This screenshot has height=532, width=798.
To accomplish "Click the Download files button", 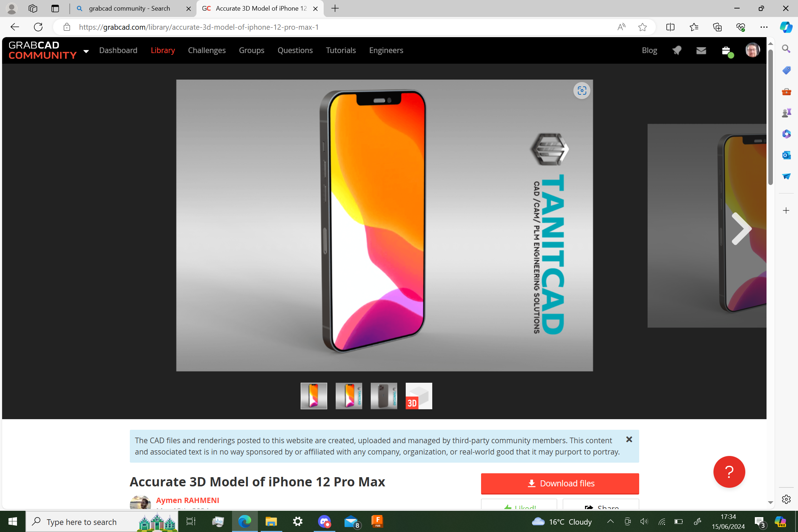I will point(560,483).
